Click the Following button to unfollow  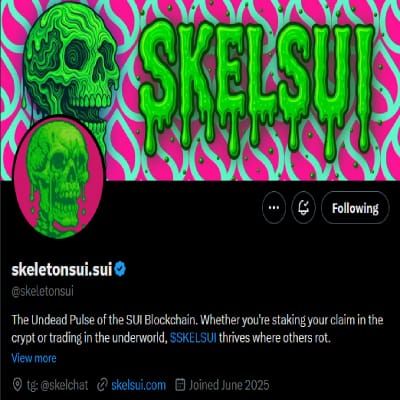[355, 208]
